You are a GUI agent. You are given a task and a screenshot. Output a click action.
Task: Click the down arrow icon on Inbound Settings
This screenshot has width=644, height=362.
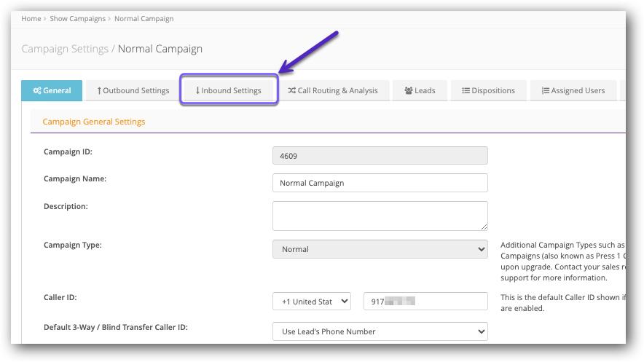pyautogui.click(x=197, y=90)
